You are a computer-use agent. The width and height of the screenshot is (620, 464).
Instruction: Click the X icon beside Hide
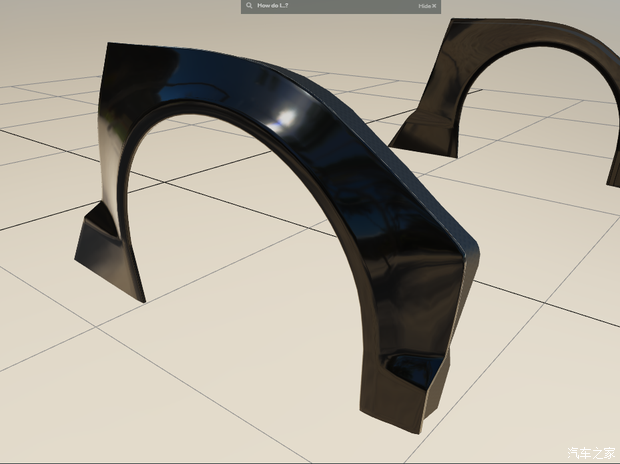435,6
